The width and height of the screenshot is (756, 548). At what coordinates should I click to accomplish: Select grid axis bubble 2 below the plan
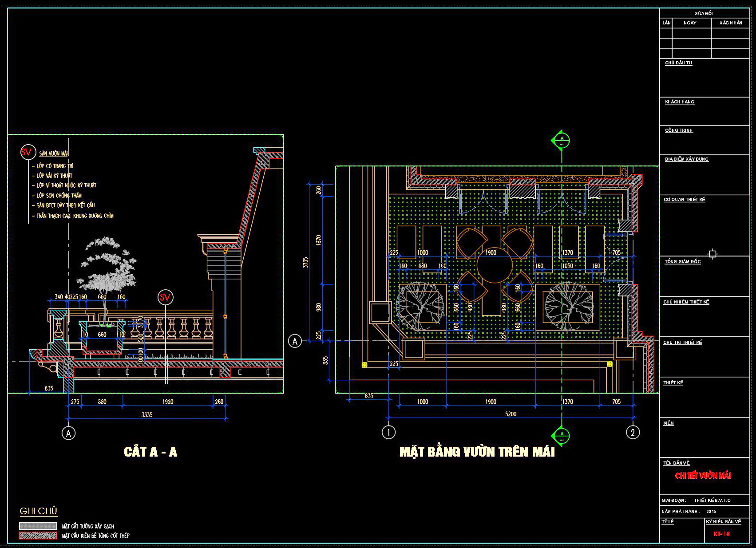click(x=633, y=432)
